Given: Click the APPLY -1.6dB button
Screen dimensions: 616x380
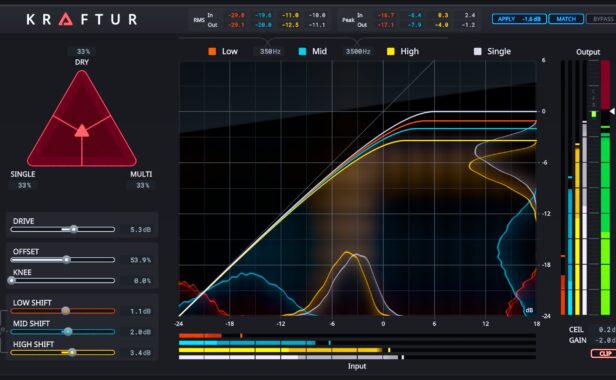Looking at the screenshot, I should click(x=519, y=19).
